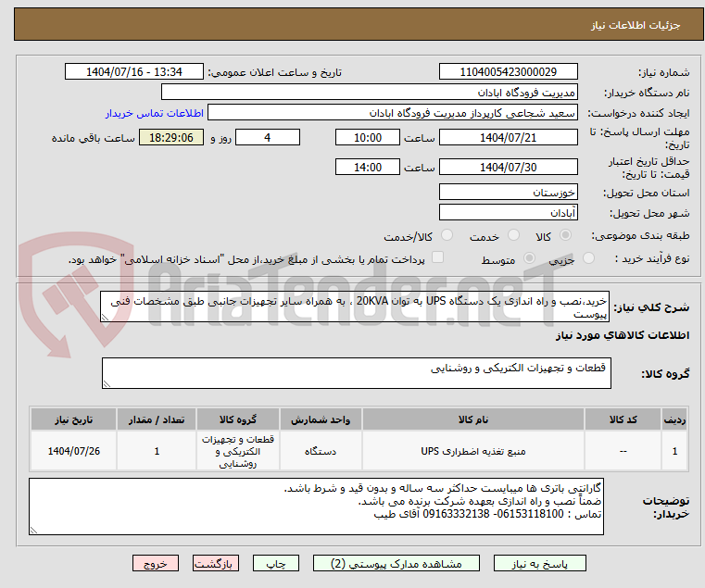The width and height of the screenshot is (705, 588).
Task: Select the خدمت radio button
Action: pyautogui.click(x=513, y=235)
